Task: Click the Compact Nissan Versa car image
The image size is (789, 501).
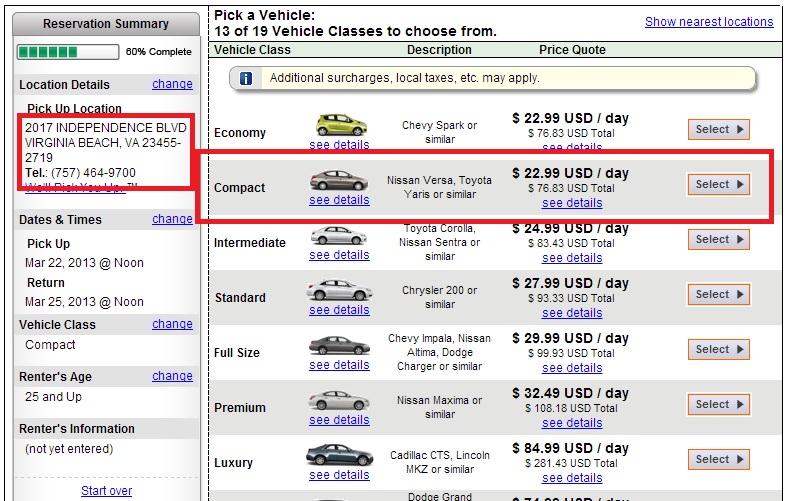Action: pyautogui.click(x=339, y=180)
